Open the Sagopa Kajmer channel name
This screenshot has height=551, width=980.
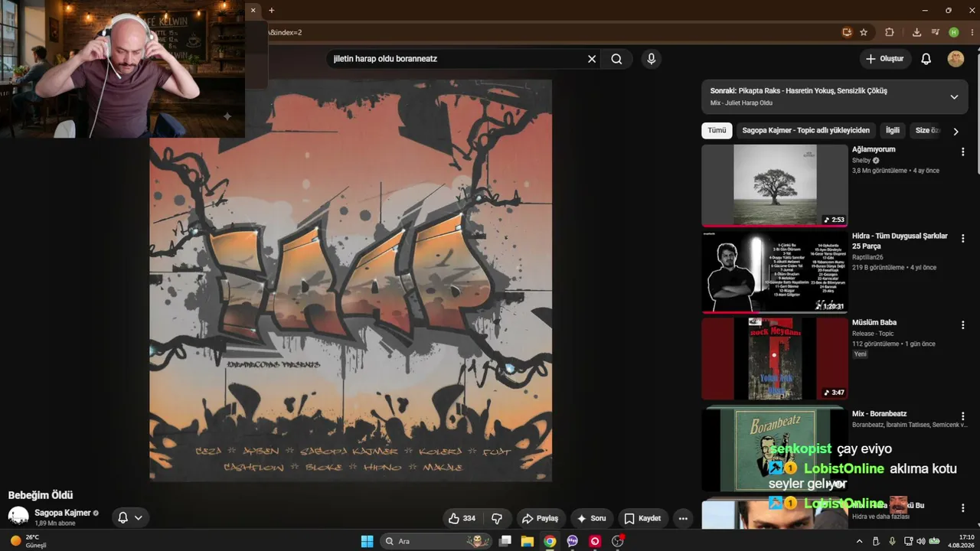click(63, 513)
